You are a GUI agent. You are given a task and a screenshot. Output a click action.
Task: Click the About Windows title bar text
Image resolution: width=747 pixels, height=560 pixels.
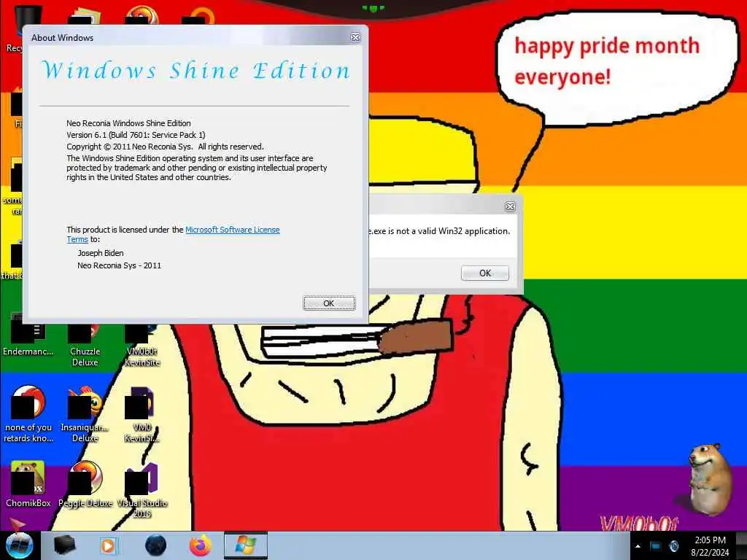coord(63,38)
